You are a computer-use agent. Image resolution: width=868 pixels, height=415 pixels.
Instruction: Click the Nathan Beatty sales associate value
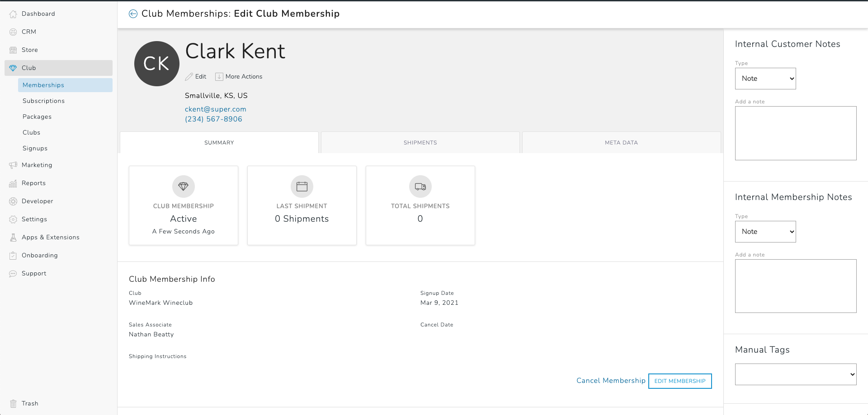pos(151,335)
